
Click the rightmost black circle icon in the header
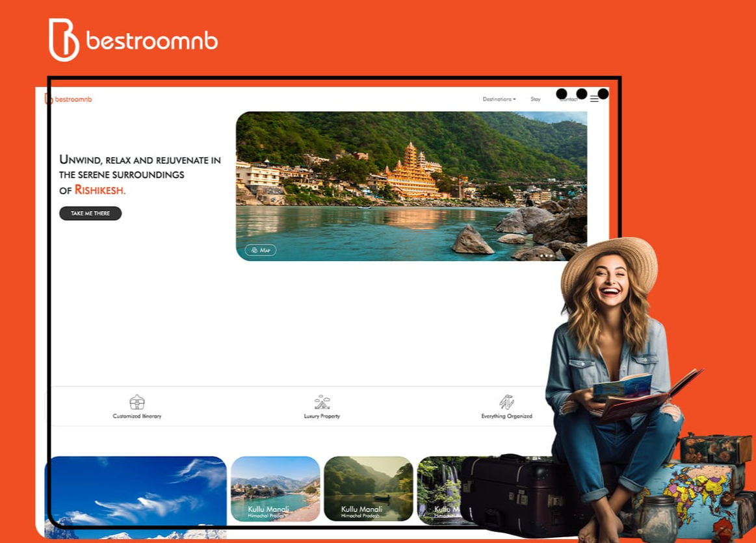603,94
